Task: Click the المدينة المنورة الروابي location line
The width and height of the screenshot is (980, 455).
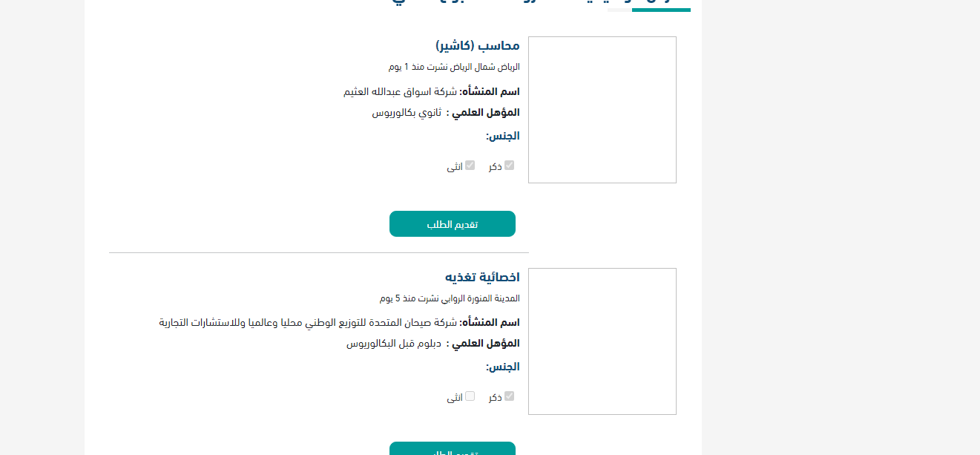Action: [x=450, y=298]
